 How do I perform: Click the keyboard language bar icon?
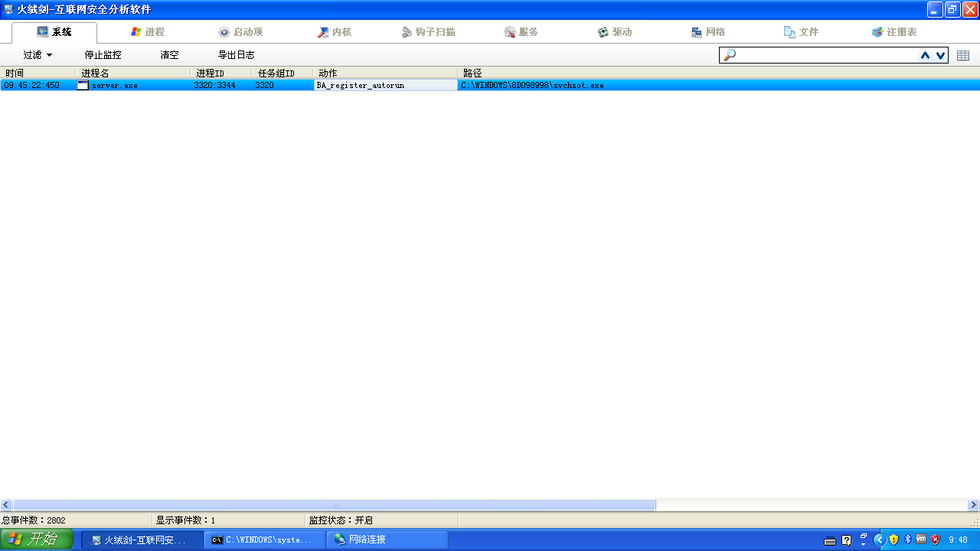[x=830, y=540]
